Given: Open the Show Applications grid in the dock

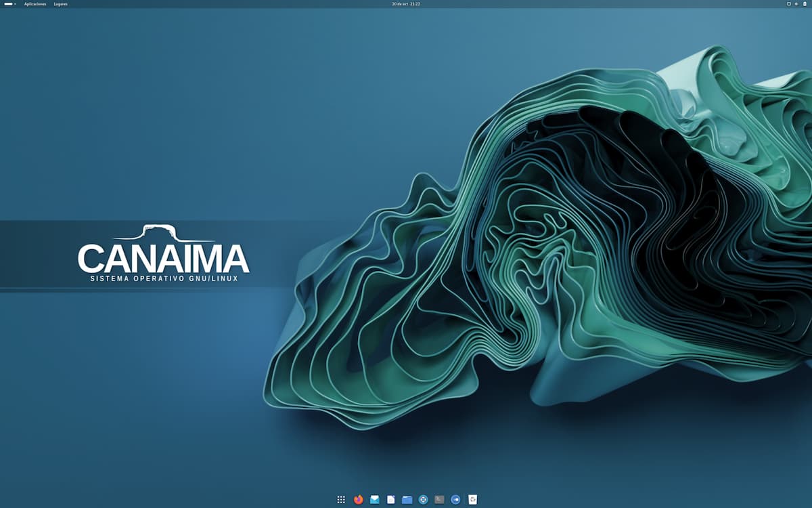Looking at the screenshot, I should [x=341, y=499].
